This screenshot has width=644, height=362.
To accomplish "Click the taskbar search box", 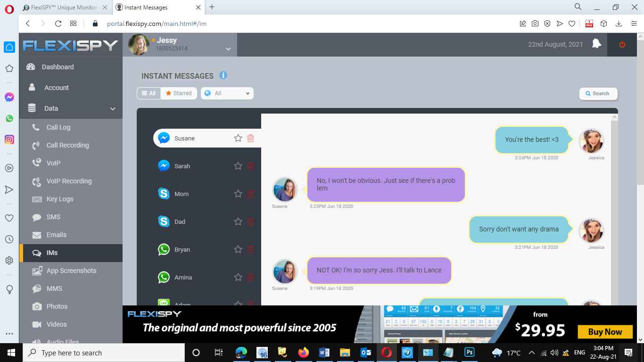I will coord(104,353).
